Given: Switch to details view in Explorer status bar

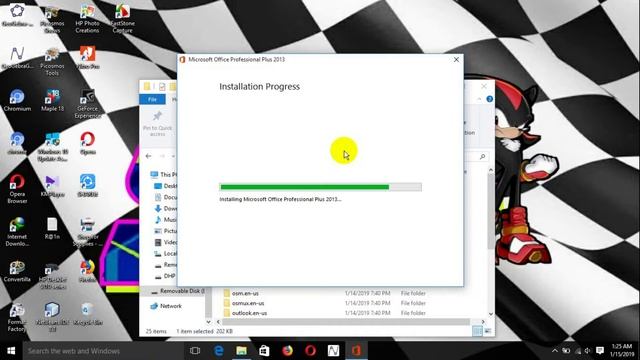Looking at the screenshot, I should pos(477,331).
